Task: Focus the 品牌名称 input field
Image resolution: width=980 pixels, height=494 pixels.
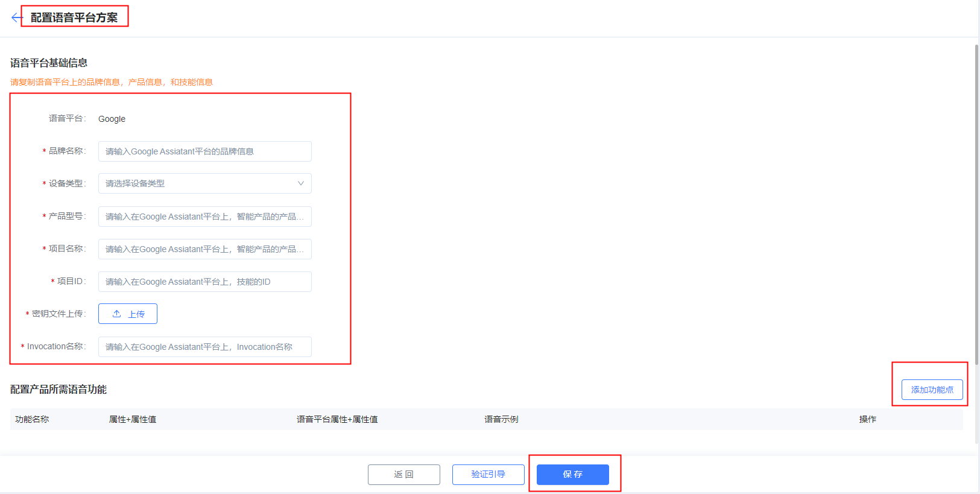Action: click(x=205, y=151)
